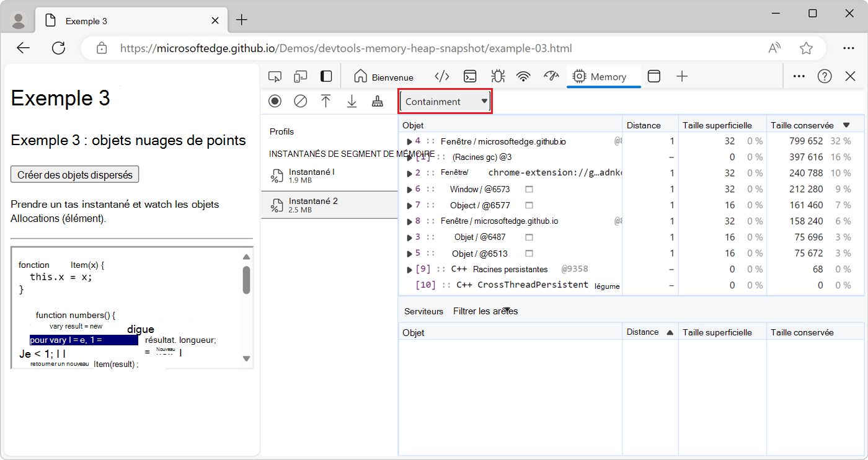Image resolution: width=868 pixels, height=460 pixels.
Task: Click the download profile arrow icon
Action: [x=352, y=101]
